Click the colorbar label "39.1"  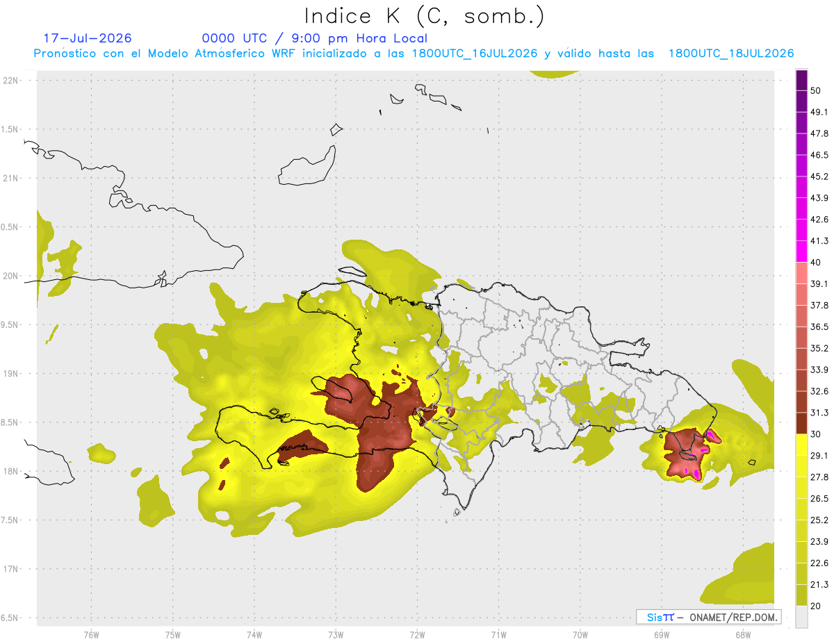(x=819, y=283)
